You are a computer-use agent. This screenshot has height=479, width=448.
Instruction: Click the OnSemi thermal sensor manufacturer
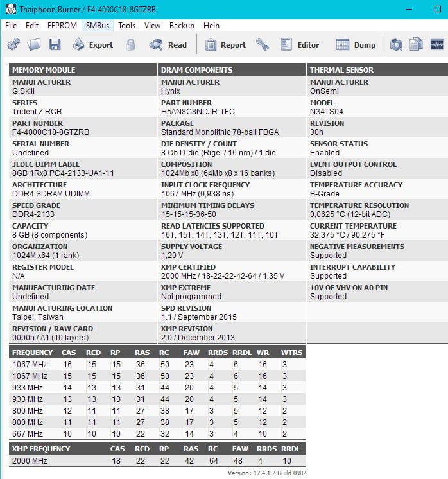324,91
